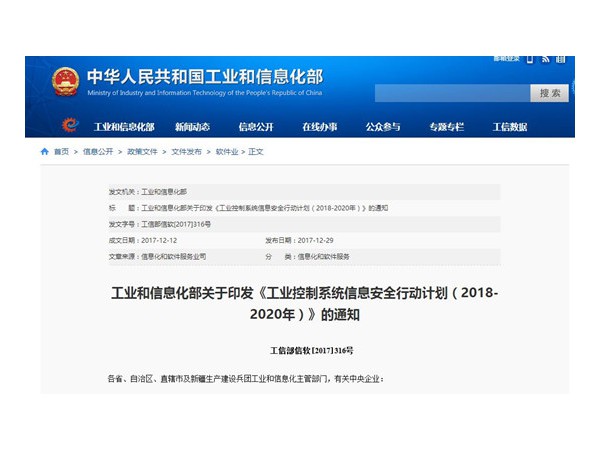Viewport: 600px width, 450px height.
Task: Click 软件业 in the breadcrumb
Action: pos(227,152)
